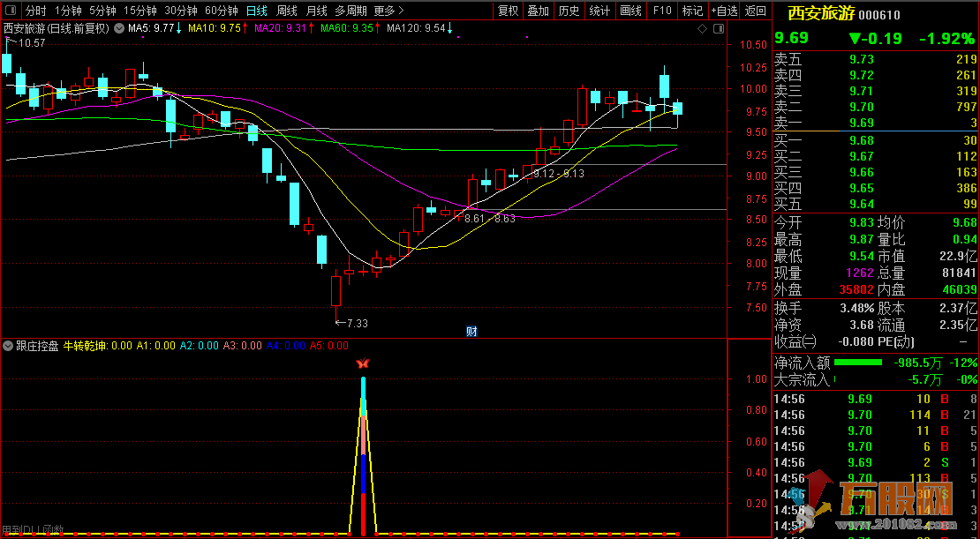Select the 月线 monthly chart tab
980x539 pixels.
pyautogui.click(x=316, y=11)
